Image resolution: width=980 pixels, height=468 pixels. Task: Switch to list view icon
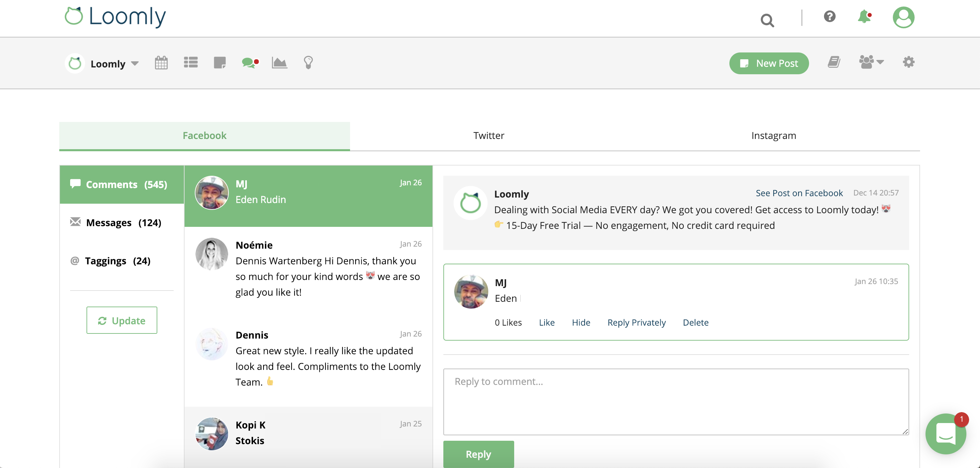pos(190,63)
